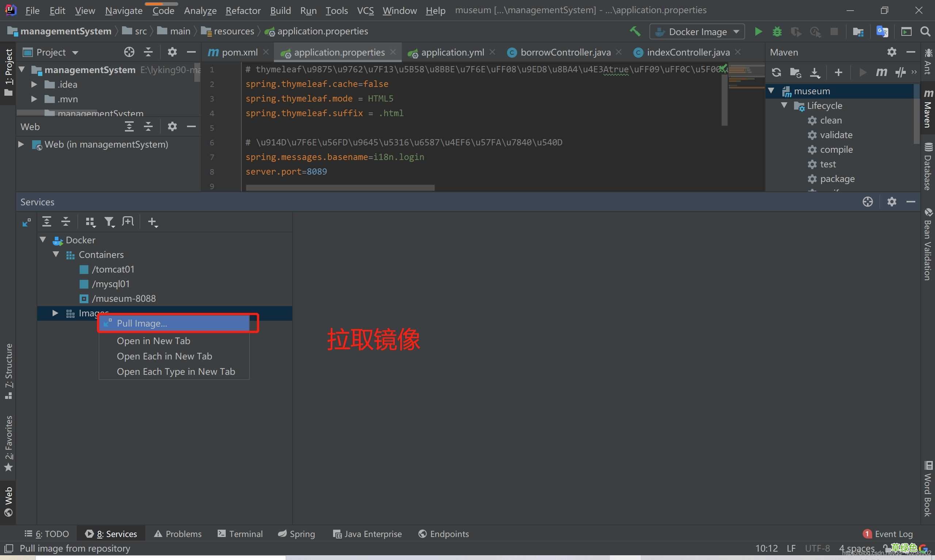The width and height of the screenshot is (935, 560).
Task: Toggle Maven offline mode icon
Action: point(900,72)
